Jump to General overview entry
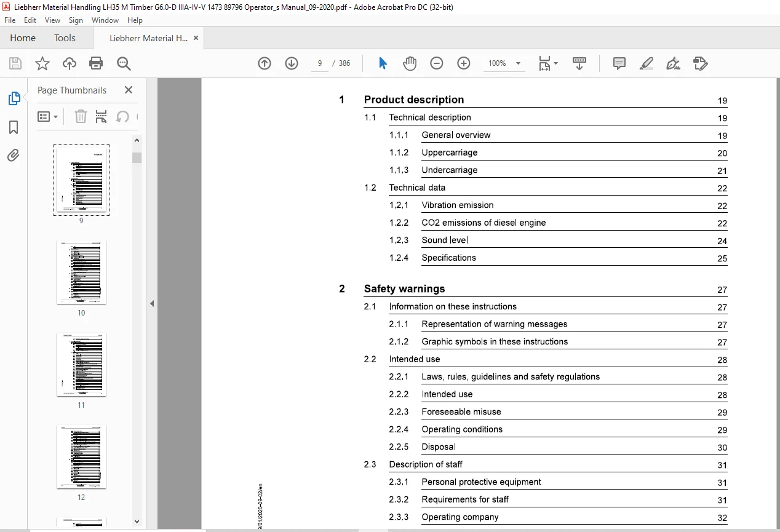Screen dimensions: 780x532 point(456,135)
